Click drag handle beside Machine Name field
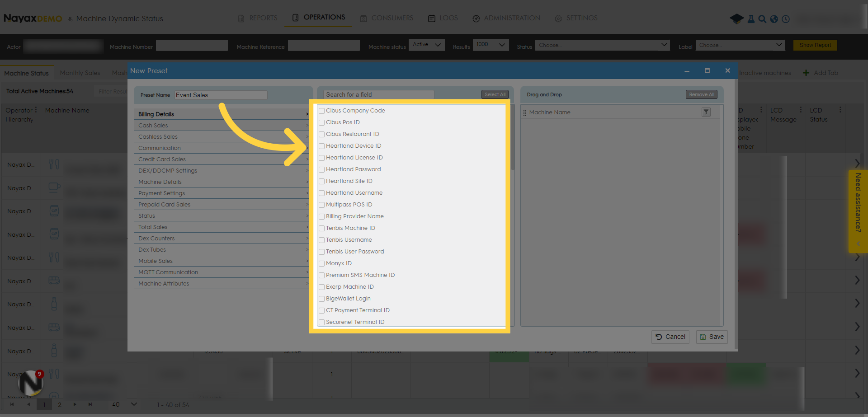 point(525,112)
